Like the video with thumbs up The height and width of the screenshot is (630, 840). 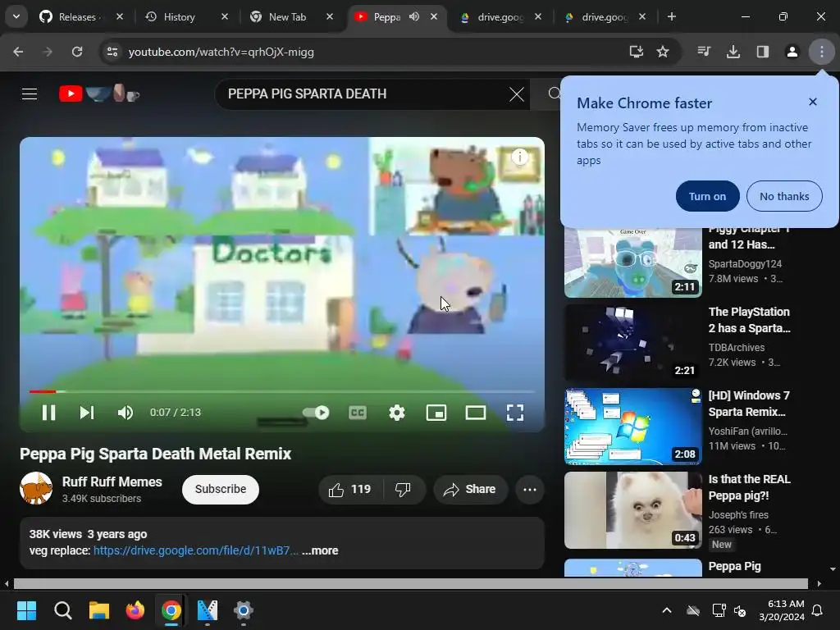point(350,489)
